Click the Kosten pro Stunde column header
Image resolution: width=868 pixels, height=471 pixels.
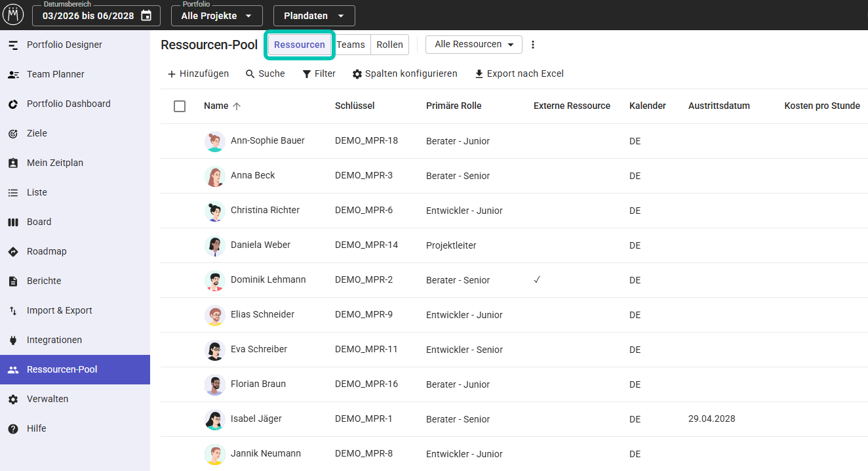pyautogui.click(x=822, y=106)
